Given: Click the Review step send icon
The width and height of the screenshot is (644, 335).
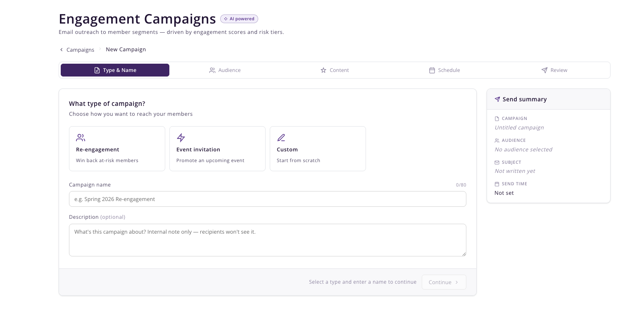Looking at the screenshot, I should [544, 70].
